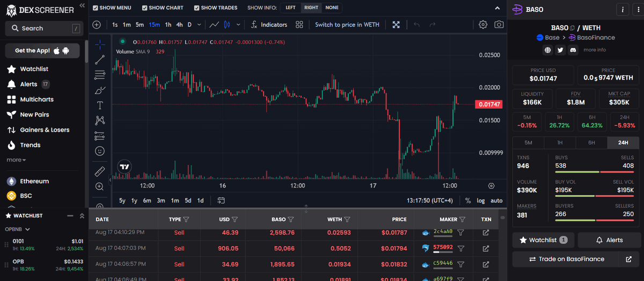Viewport: 644px width, 281px height.
Task: Open the emoji icons tool
Action: [x=100, y=151]
